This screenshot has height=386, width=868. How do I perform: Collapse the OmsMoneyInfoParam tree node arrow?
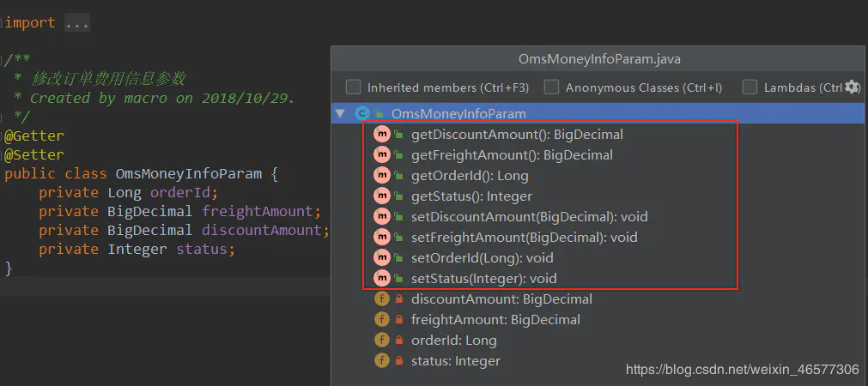click(x=340, y=114)
